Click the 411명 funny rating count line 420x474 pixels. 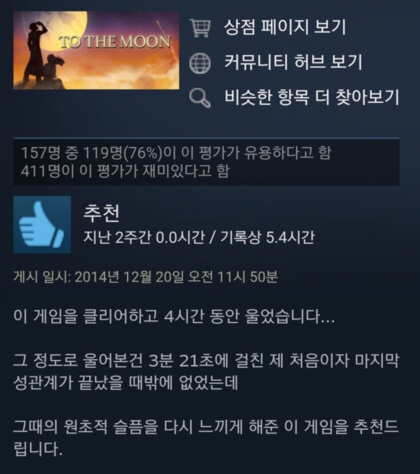(x=125, y=171)
